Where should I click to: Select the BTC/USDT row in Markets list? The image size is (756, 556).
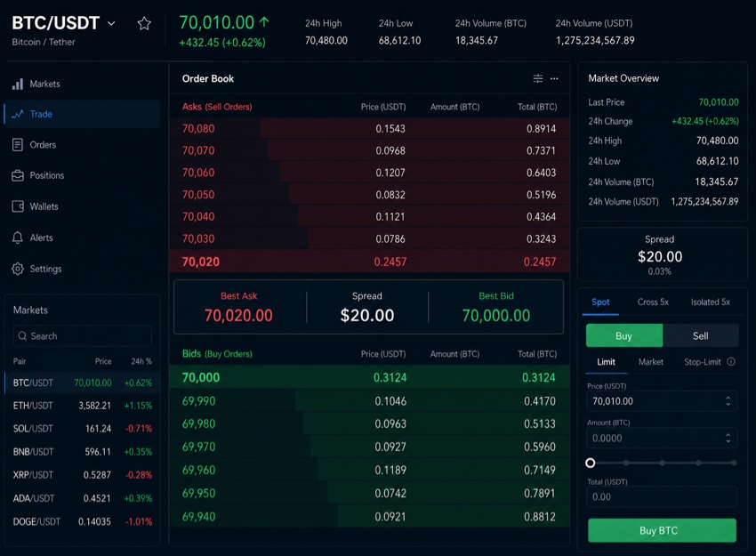coord(83,383)
